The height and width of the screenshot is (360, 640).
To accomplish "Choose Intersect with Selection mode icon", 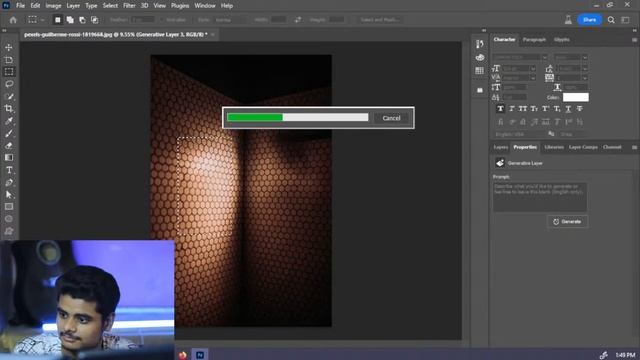I will coord(95,20).
